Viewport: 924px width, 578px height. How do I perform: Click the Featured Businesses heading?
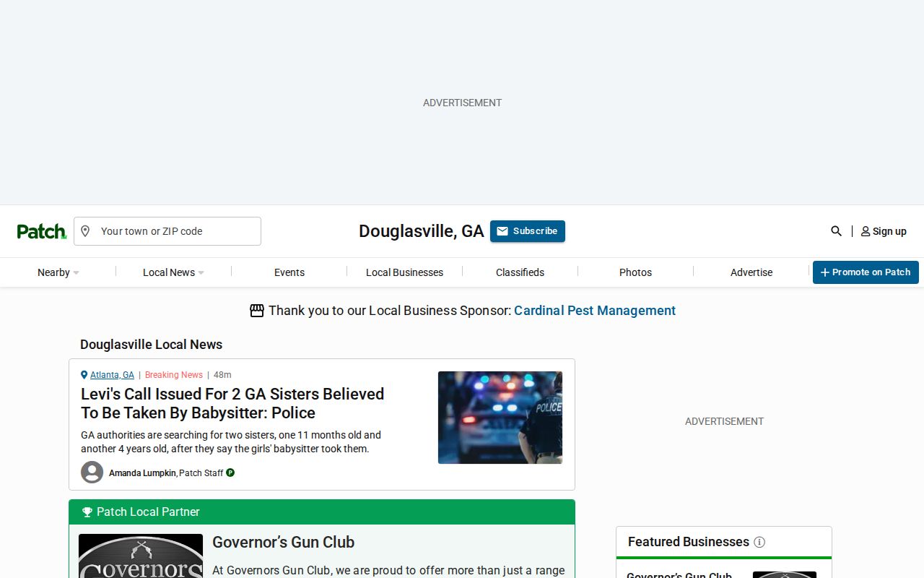(x=689, y=542)
